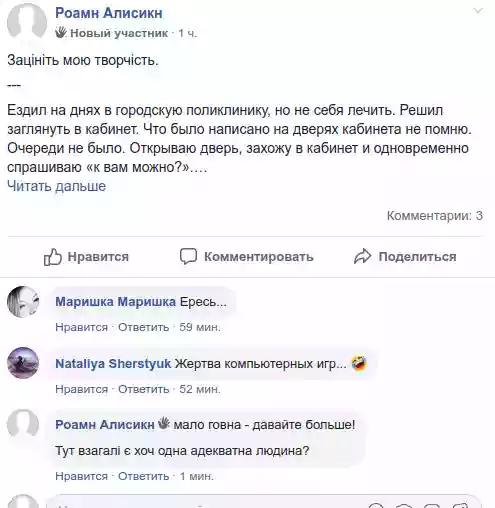Reply to Маришка Маришка's comment
The width and height of the screenshot is (495, 508).
pos(143,327)
